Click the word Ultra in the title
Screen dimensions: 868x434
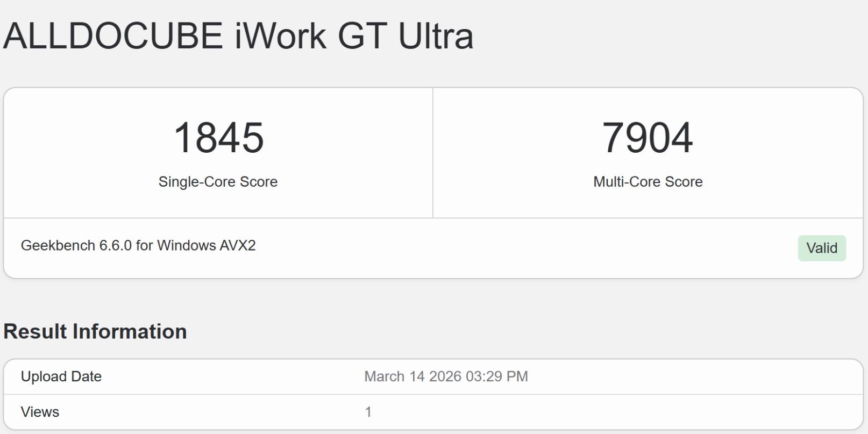tap(436, 36)
